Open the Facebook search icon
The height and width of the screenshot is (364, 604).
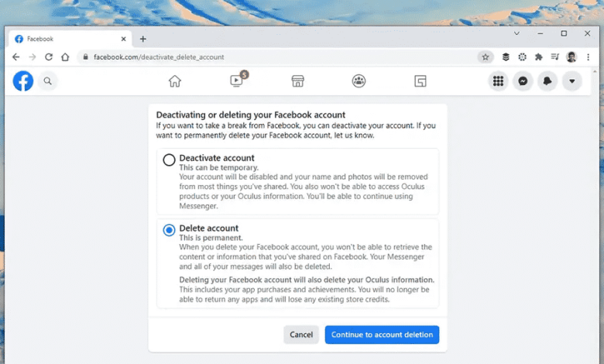click(48, 81)
